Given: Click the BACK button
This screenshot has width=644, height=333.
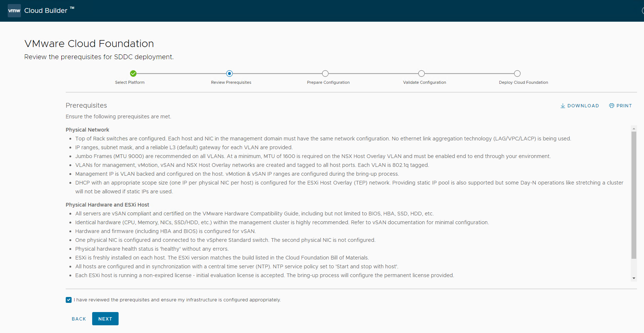Looking at the screenshot, I should pyautogui.click(x=79, y=319).
